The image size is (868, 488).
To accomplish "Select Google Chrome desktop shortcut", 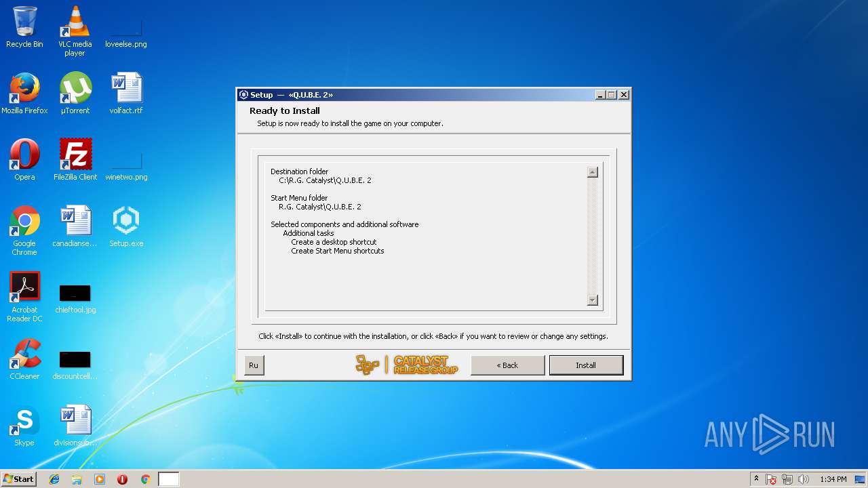I will click(24, 230).
